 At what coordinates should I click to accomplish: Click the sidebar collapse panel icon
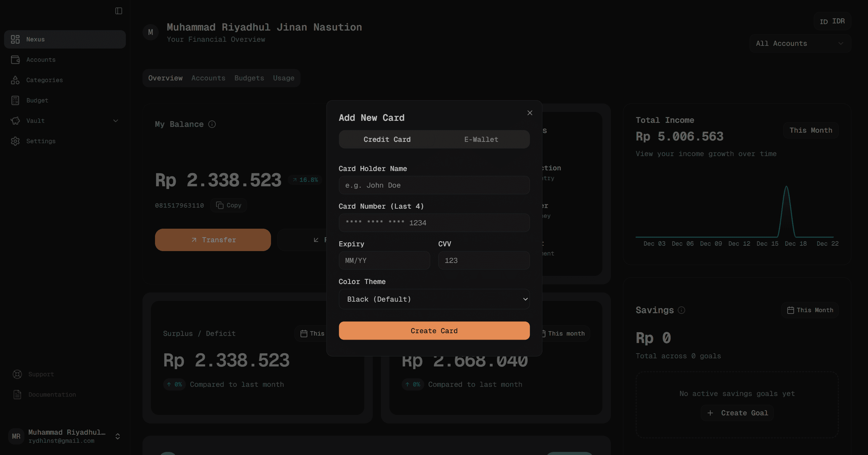coord(118,11)
